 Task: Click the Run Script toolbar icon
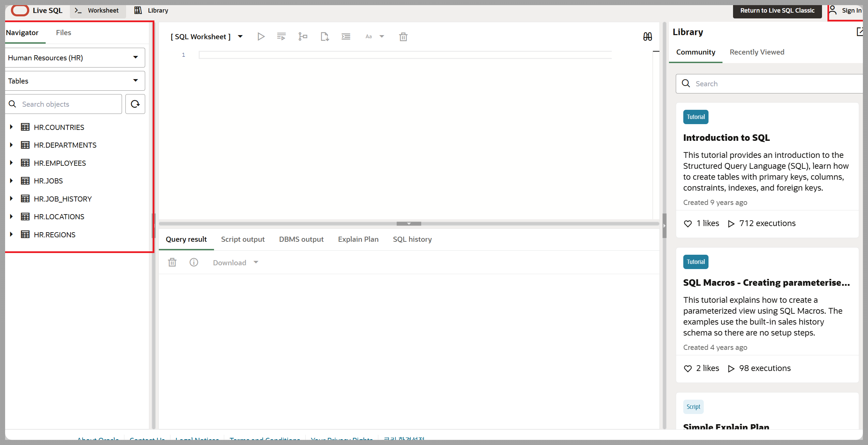coord(281,36)
